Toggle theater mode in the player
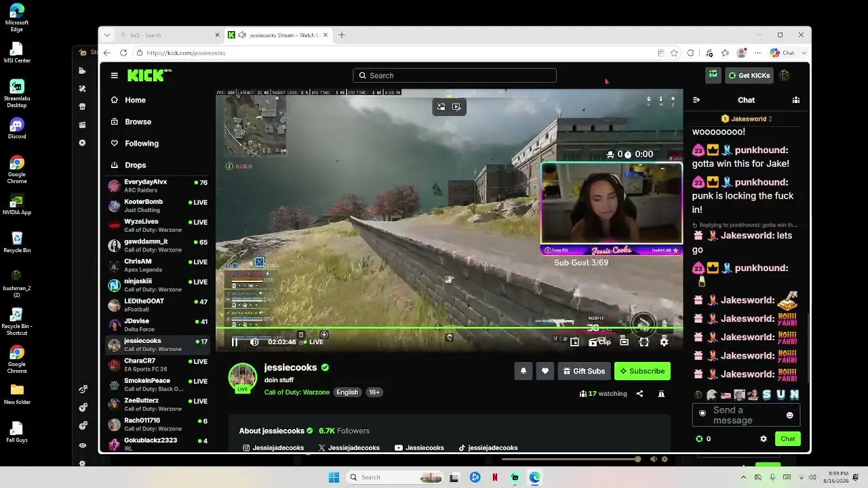Viewport: 868px width, 488px height. (x=624, y=342)
